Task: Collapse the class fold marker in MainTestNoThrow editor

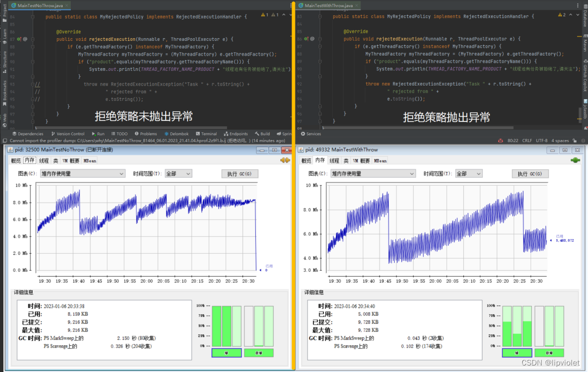Action: pos(33,17)
